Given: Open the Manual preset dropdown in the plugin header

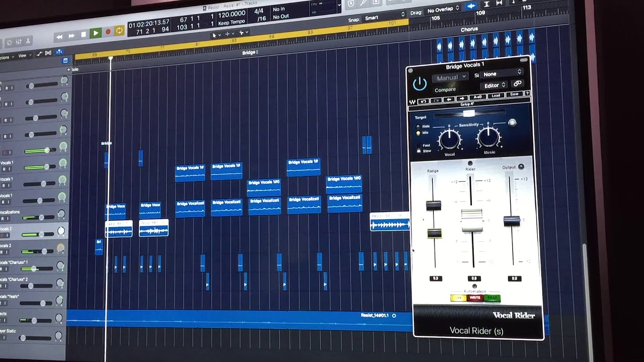Looking at the screenshot, I should click(450, 77).
